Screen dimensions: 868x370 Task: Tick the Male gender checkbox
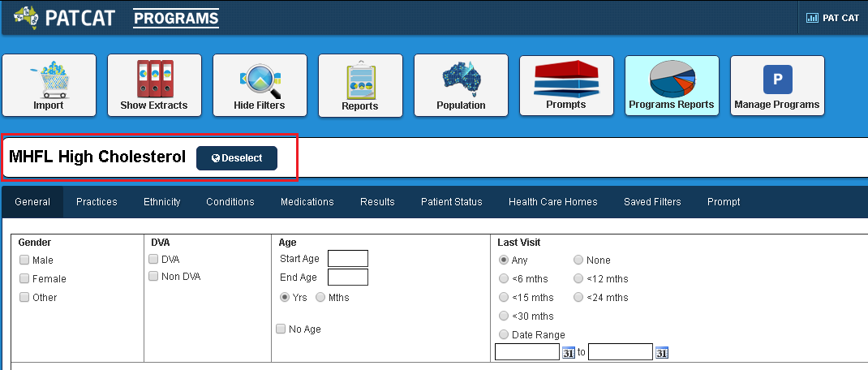pos(24,260)
